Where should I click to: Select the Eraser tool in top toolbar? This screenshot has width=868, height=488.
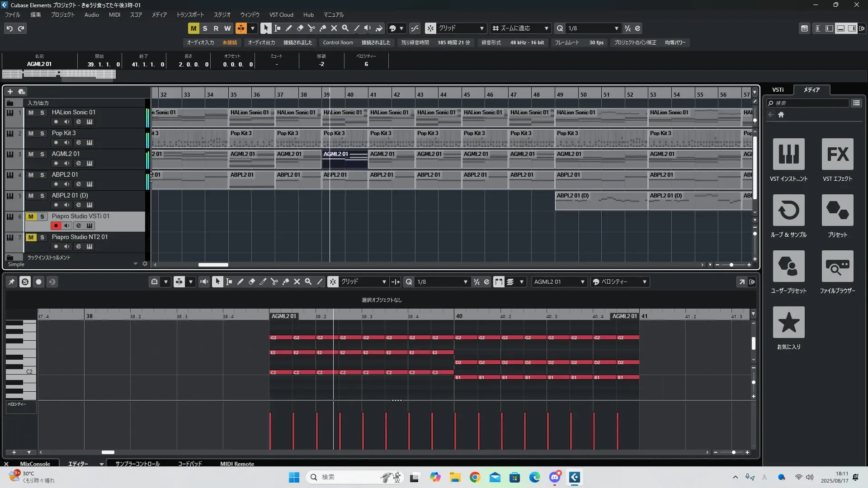300,28
